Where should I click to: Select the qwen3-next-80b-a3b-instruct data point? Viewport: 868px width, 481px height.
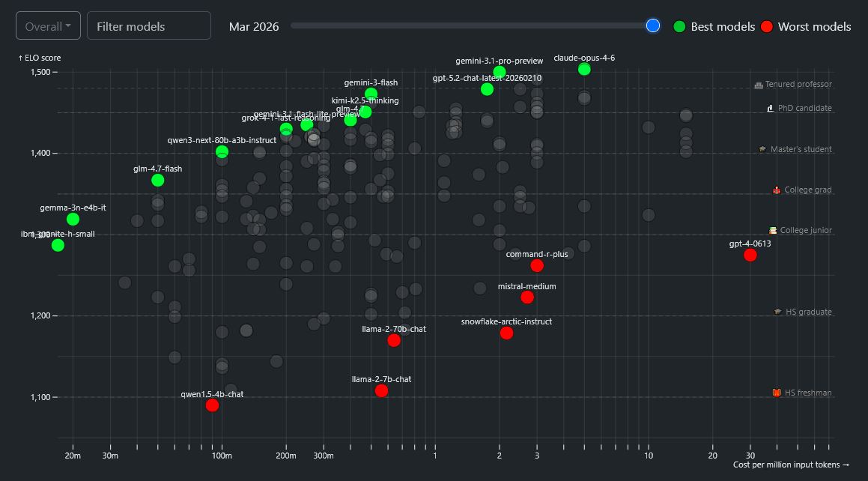(222, 151)
